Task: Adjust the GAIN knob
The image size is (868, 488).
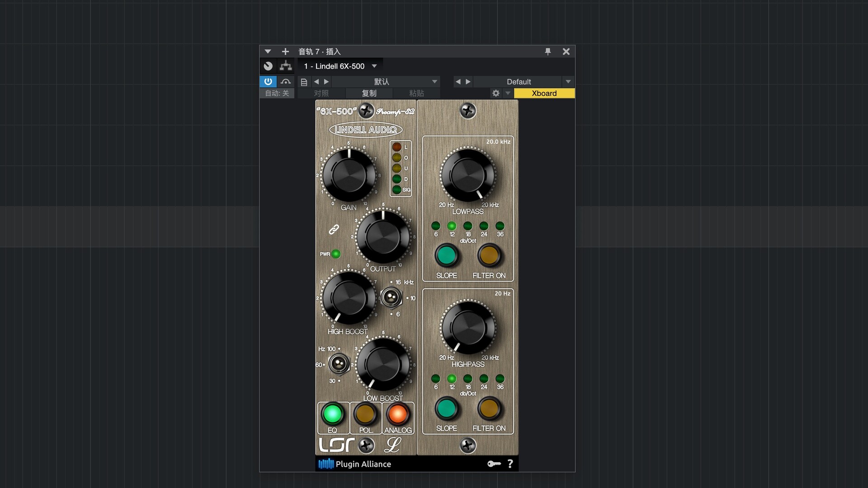Action: click(349, 175)
